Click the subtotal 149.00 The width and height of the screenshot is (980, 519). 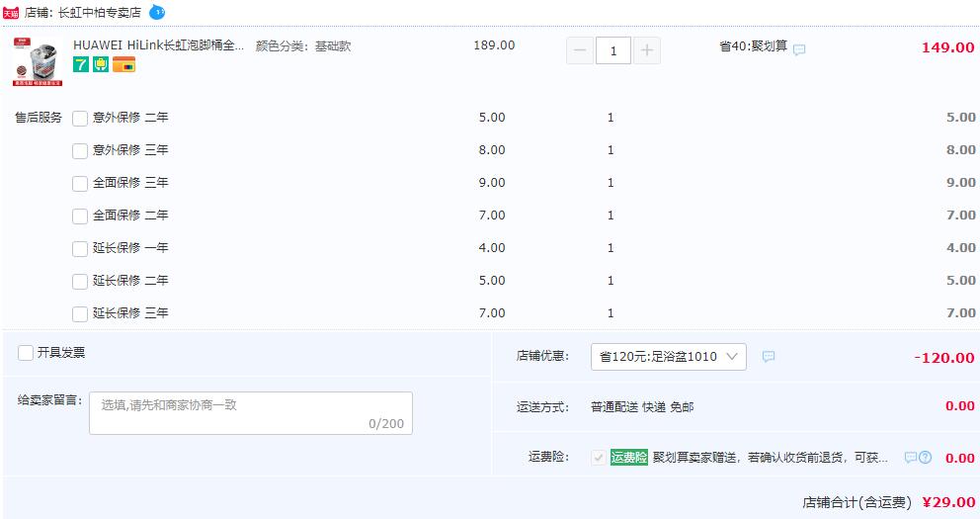(x=947, y=47)
